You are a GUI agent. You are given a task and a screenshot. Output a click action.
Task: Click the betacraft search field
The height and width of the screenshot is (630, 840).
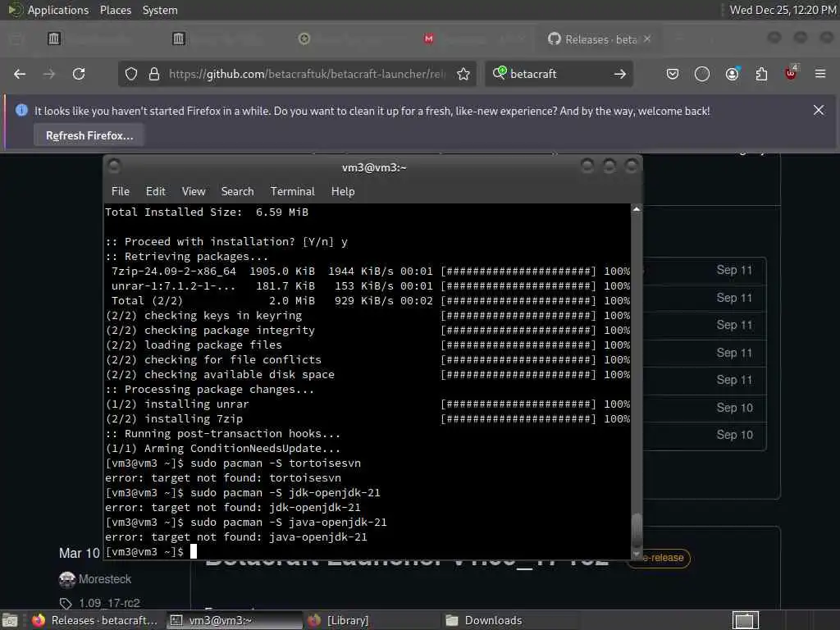point(559,74)
